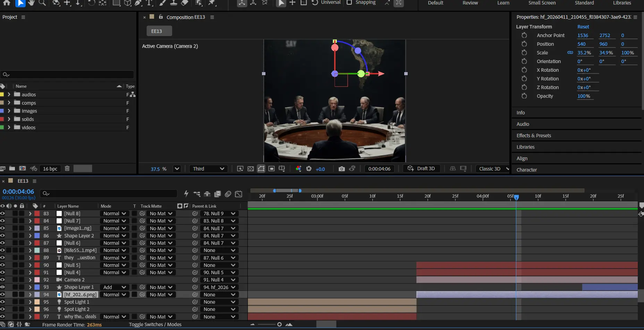Select the Hand tool in toolbar
Image resolution: width=644 pixels, height=330 pixels.
pyautogui.click(x=31, y=3)
